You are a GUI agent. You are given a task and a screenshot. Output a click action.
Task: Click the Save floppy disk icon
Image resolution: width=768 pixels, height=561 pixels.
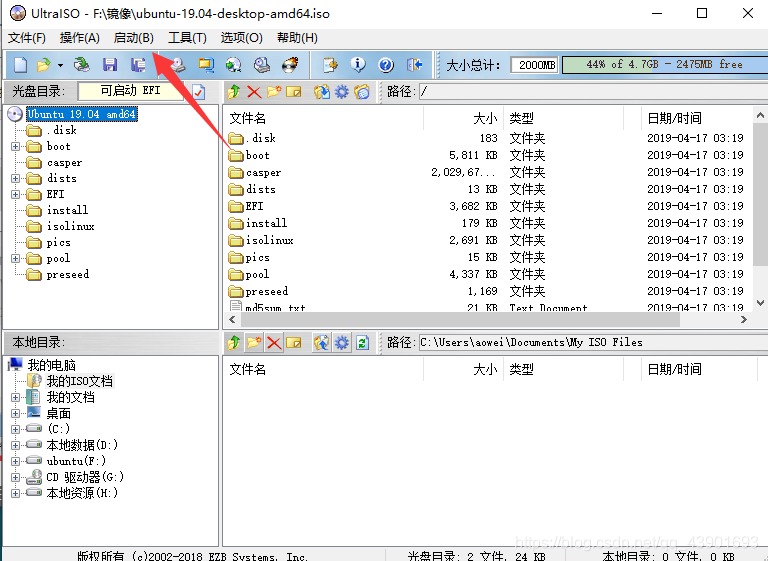coord(110,65)
